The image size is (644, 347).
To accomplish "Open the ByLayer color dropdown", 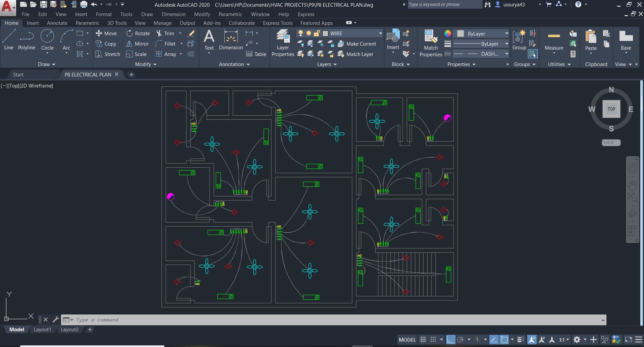I will [506, 34].
